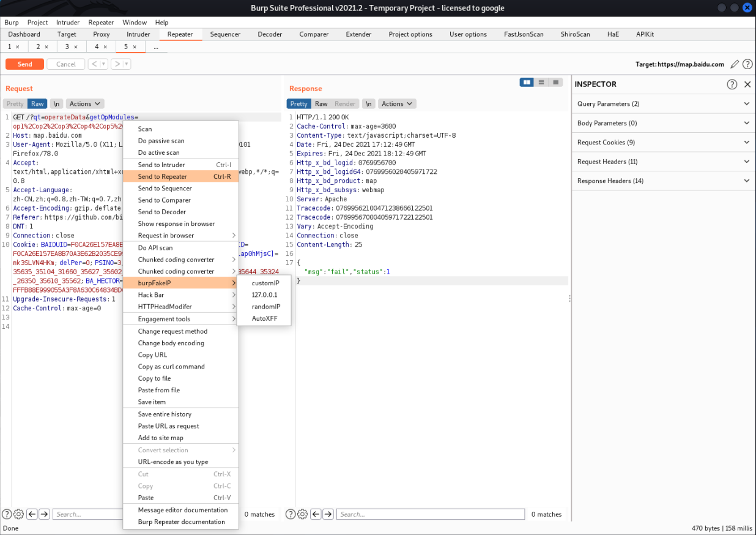Viewport: 756px width, 535px height.
Task: Close Repeater tab 3
Action: [76, 47]
